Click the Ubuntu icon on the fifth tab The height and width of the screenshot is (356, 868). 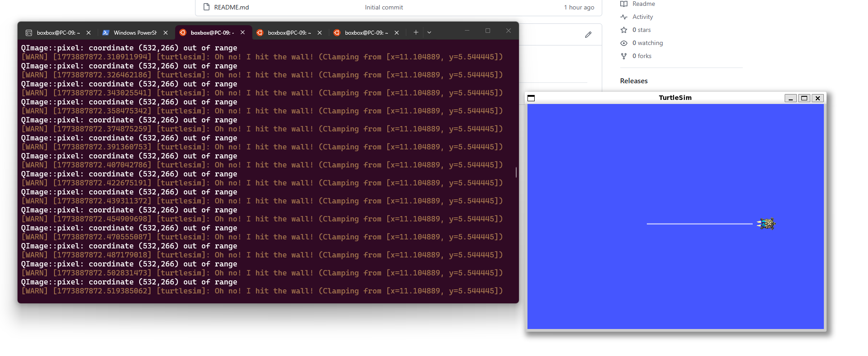click(x=337, y=32)
